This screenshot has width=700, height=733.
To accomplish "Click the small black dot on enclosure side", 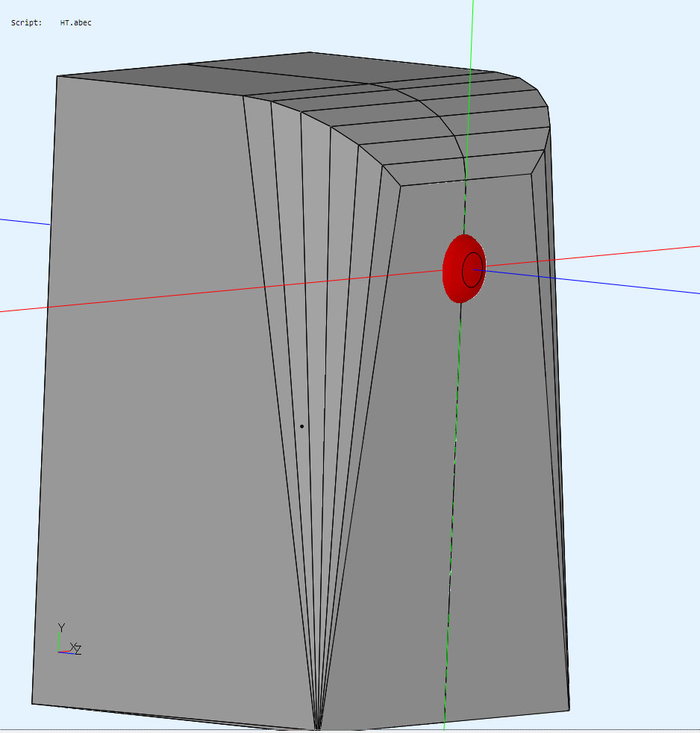I will tap(302, 426).
